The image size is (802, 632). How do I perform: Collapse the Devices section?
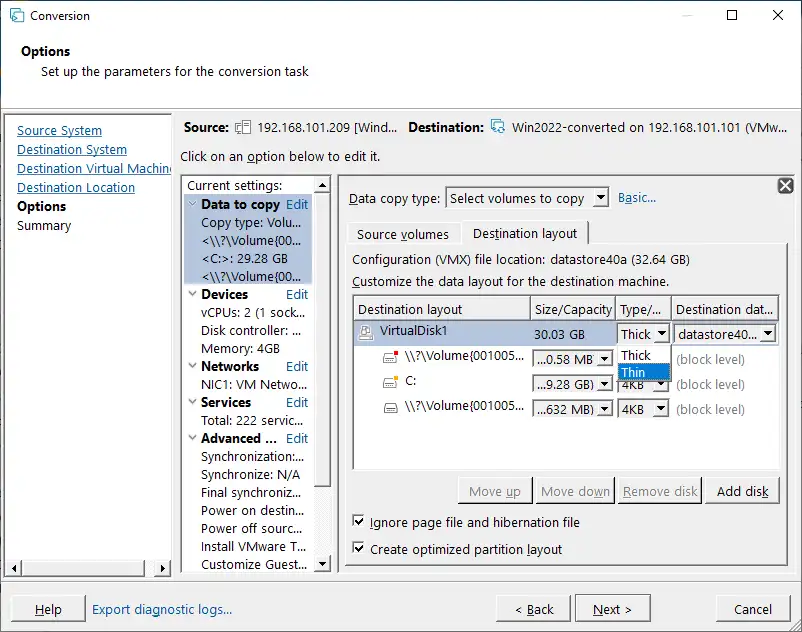(x=193, y=294)
